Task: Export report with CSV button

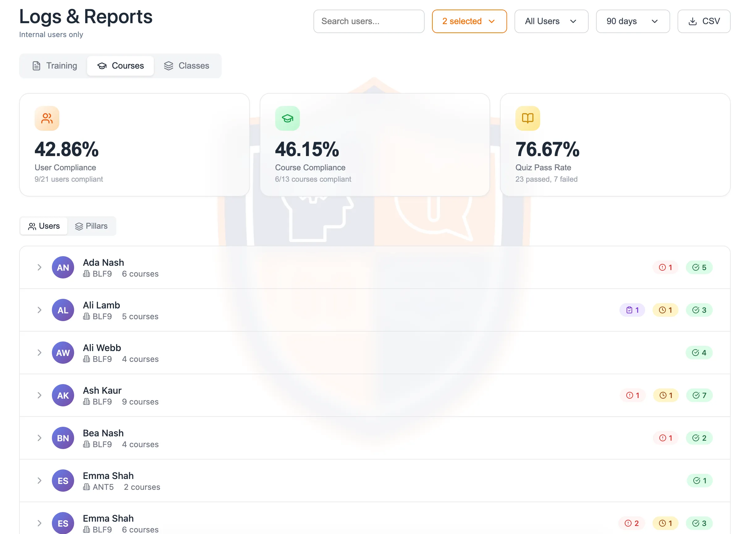Action: click(704, 21)
